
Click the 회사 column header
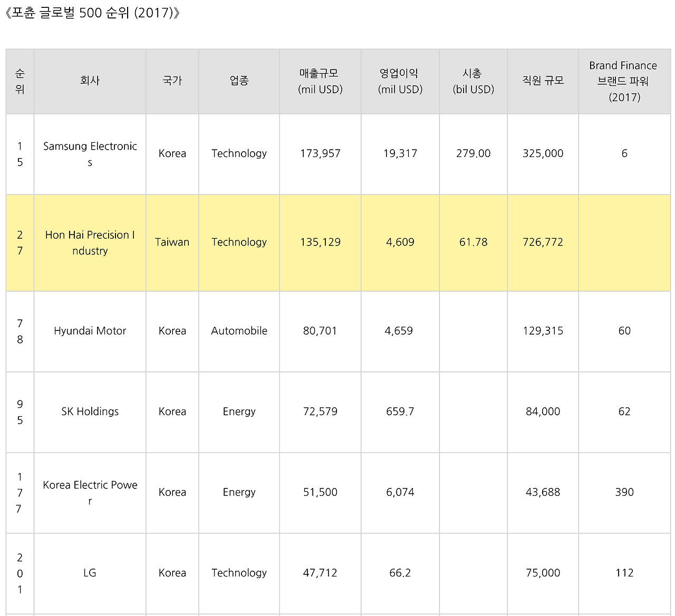tap(90, 82)
